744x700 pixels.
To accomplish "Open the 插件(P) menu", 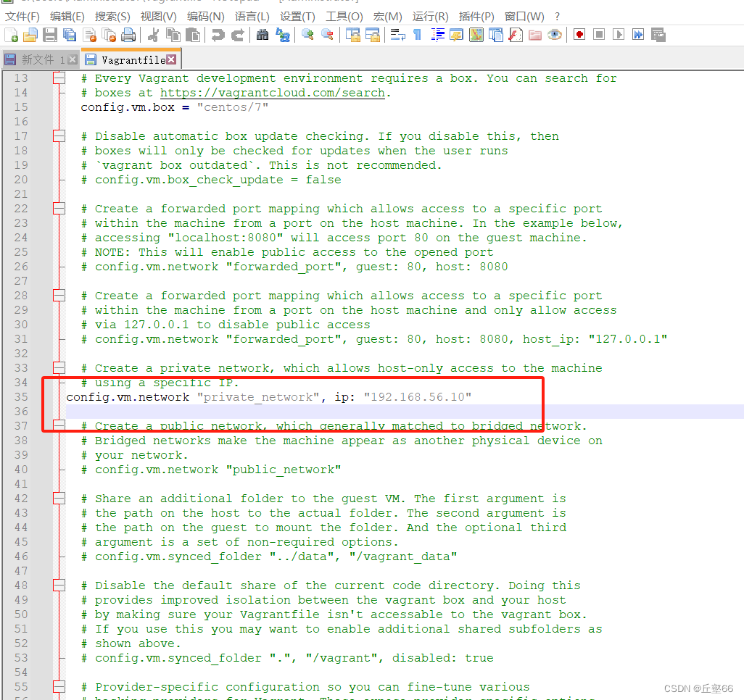I will point(476,17).
